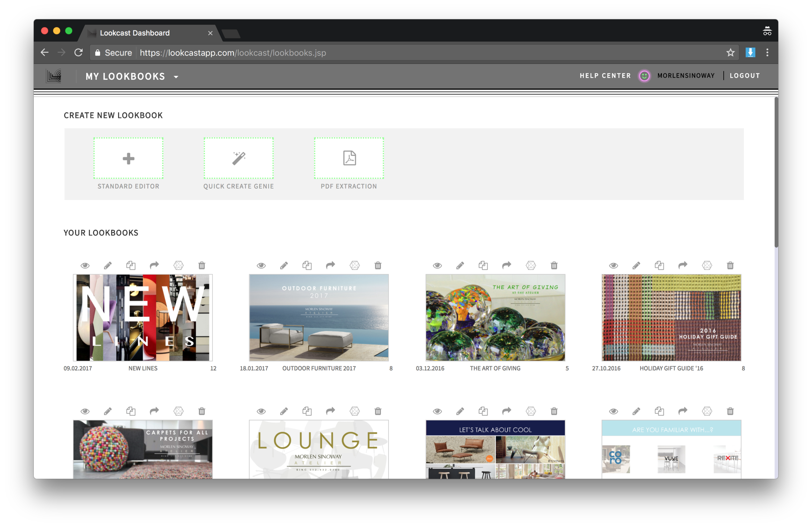This screenshot has width=812, height=527.
Task: Click the page vertical scrollbar
Action: point(776,172)
